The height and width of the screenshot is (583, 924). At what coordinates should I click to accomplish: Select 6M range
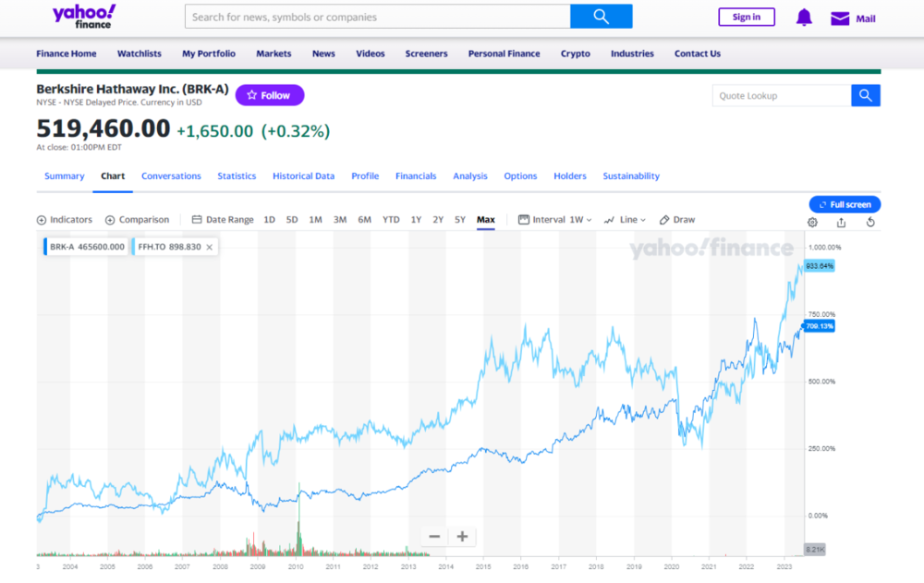365,219
